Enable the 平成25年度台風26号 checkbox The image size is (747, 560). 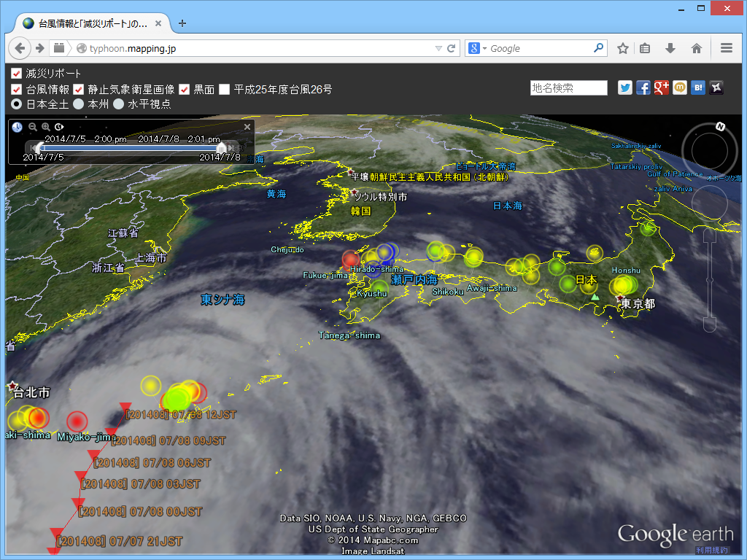click(x=225, y=90)
